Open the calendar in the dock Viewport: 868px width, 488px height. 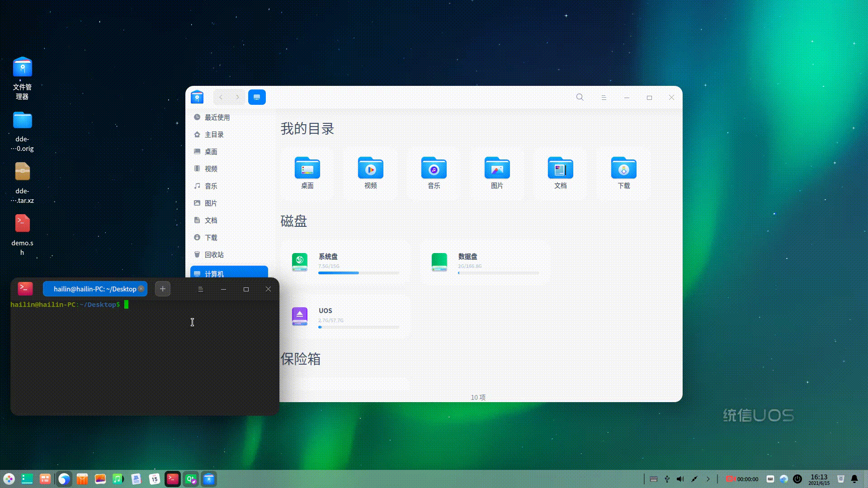[155, 479]
